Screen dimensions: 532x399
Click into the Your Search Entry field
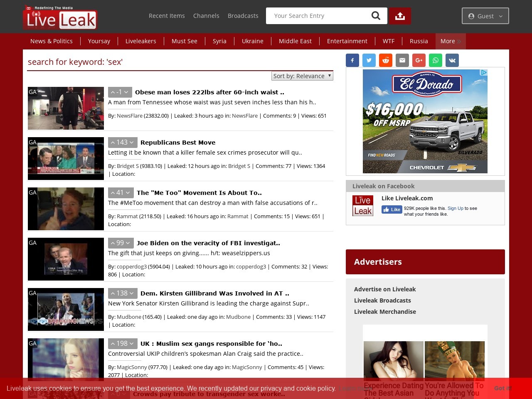(318, 16)
